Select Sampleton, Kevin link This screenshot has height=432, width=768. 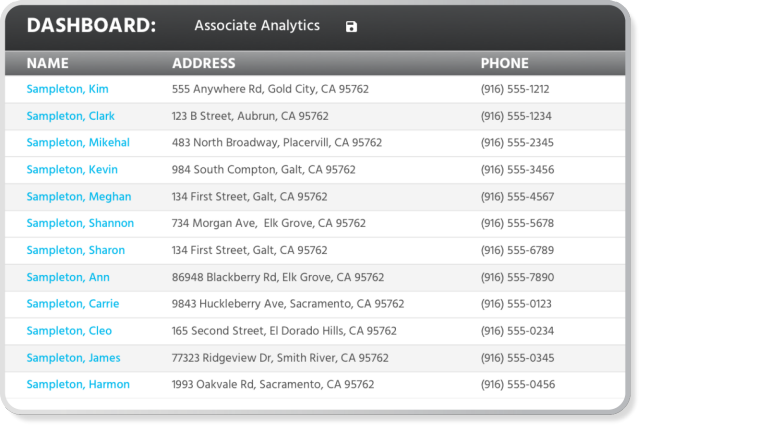point(72,170)
